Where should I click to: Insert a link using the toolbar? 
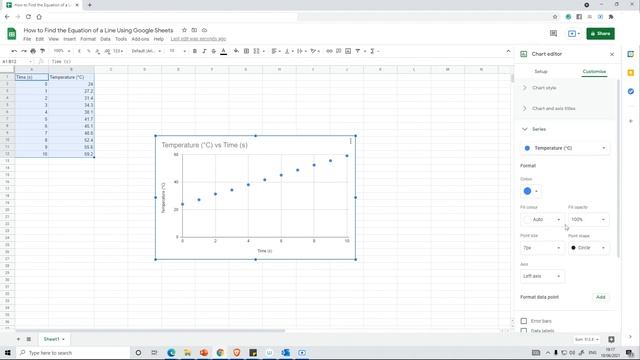pyautogui.click(x=329, y=51)
